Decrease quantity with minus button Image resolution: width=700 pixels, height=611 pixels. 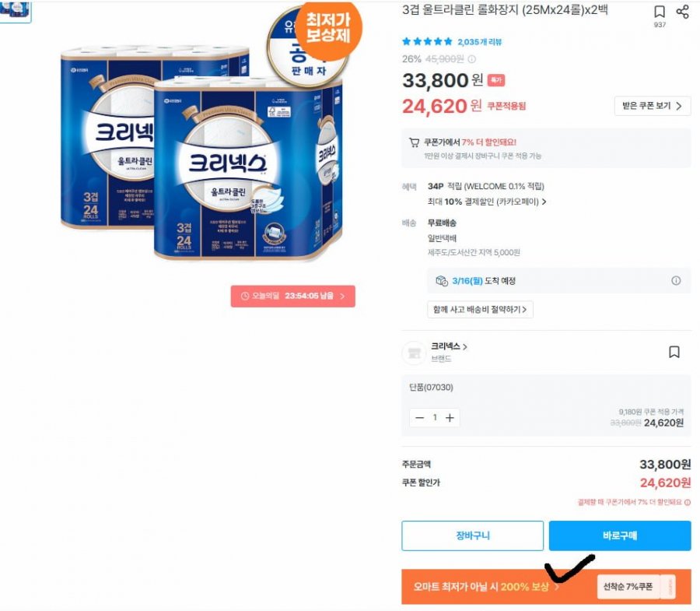pyautogui.click(x=419, y=418)
